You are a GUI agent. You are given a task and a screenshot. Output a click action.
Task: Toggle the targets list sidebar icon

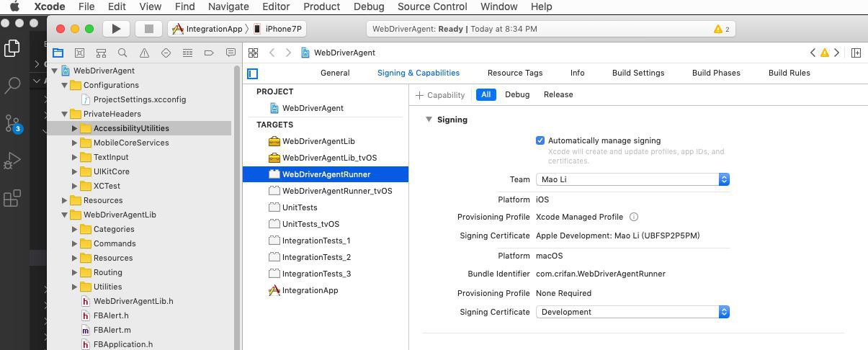[x=253, y=73]
